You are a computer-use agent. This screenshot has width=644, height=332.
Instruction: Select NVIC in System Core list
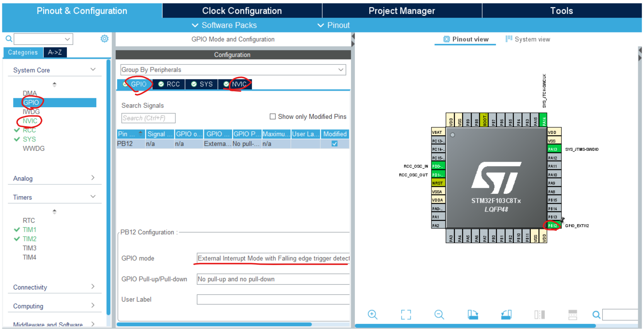30,121
